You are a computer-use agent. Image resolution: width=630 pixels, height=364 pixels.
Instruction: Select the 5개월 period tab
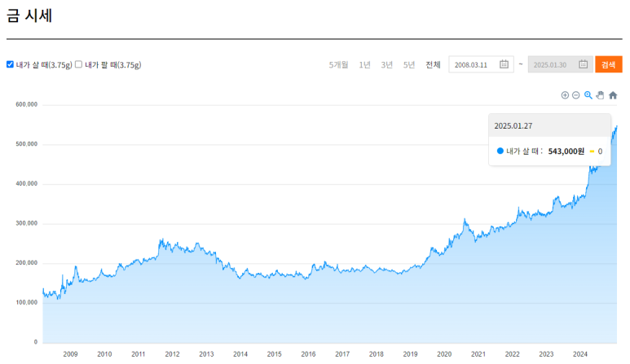click(x=338, y=64)
